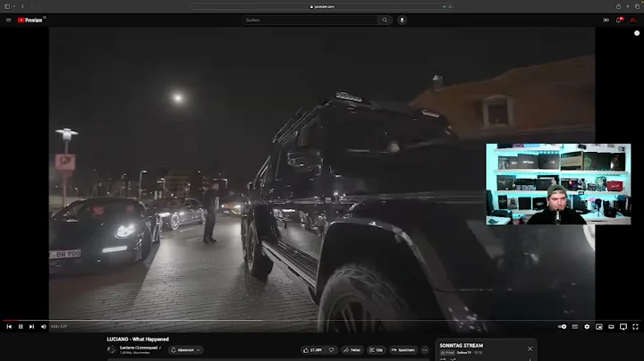
Task: Go back in Safari
Action: 22,6
